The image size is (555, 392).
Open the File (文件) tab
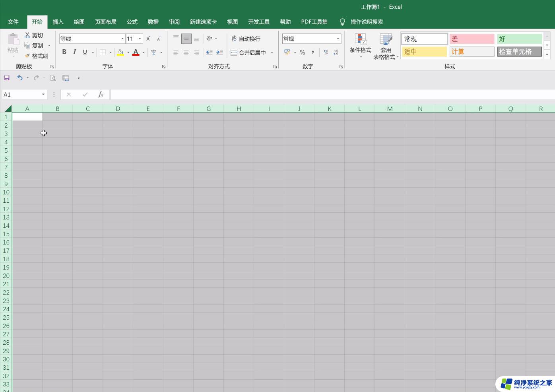click(13, 22)
